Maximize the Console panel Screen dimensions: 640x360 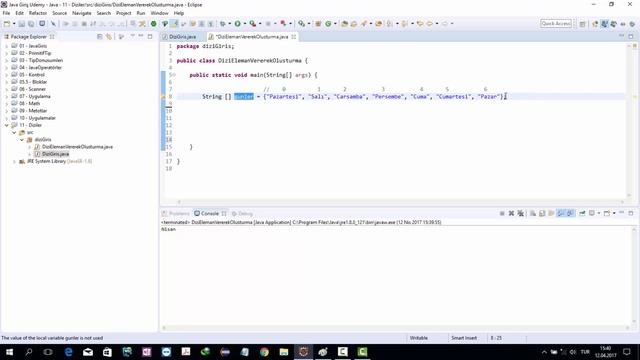coord(631,213)
